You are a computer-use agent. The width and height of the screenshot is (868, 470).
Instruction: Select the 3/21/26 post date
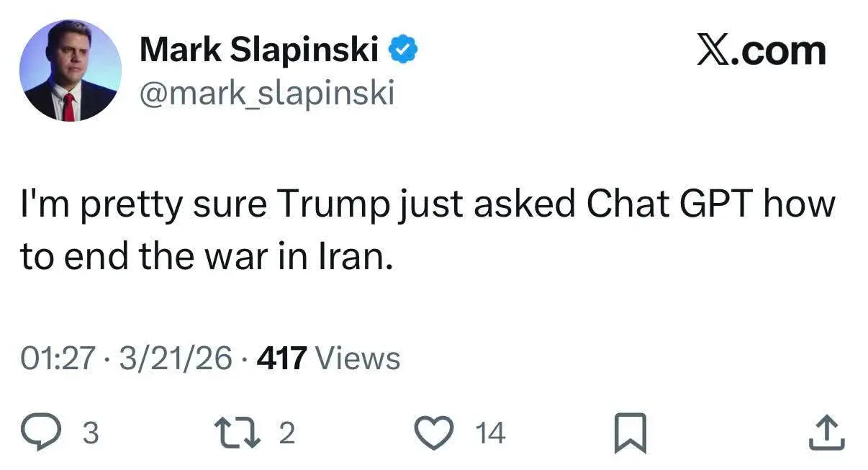pyautogui.click(x=176, y=358)
